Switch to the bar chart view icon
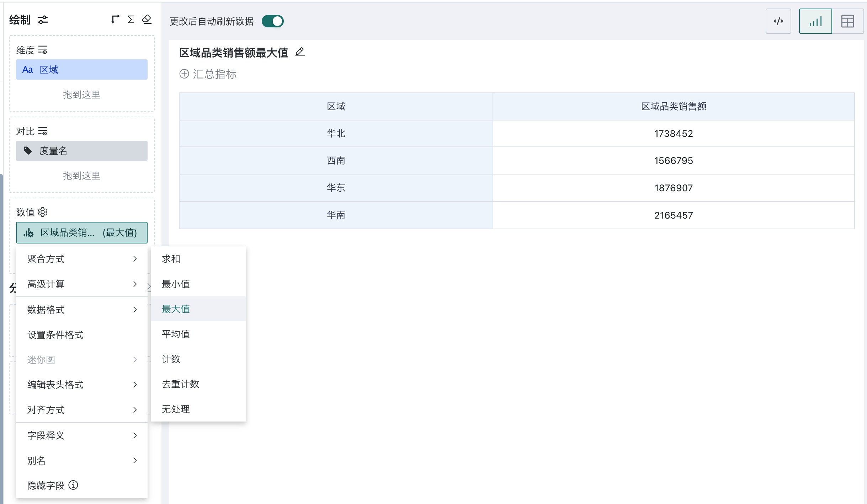 [x=815, y=21]
